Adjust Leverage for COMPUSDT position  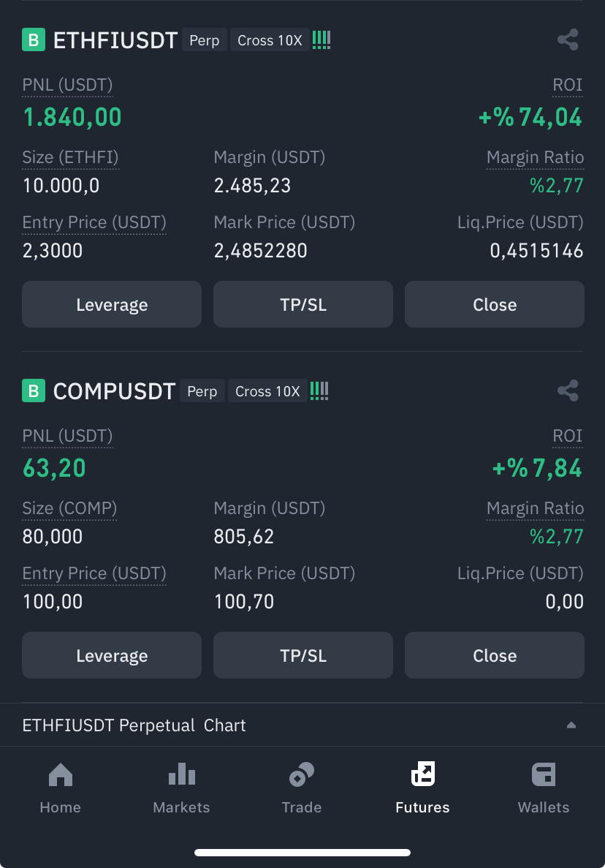pos(112,655)
